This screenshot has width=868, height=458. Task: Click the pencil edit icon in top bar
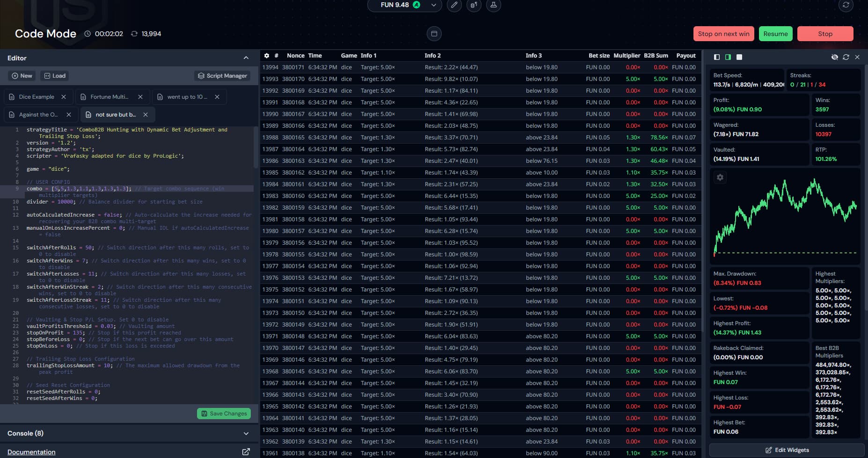[x=454, y=5]
